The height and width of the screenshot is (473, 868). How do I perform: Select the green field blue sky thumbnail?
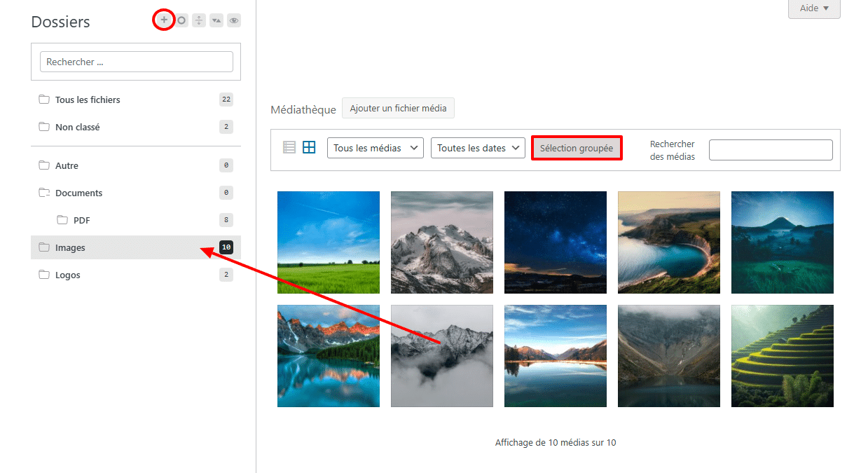pos(329,242)
